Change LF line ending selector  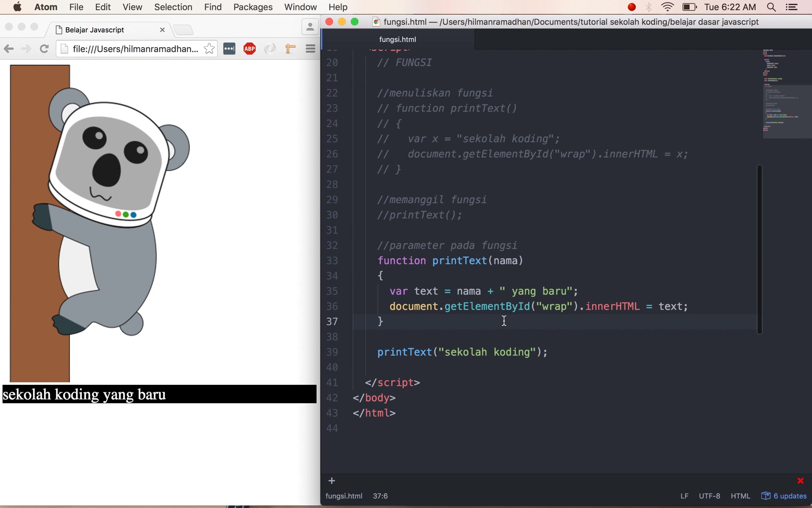click(684, 496)
